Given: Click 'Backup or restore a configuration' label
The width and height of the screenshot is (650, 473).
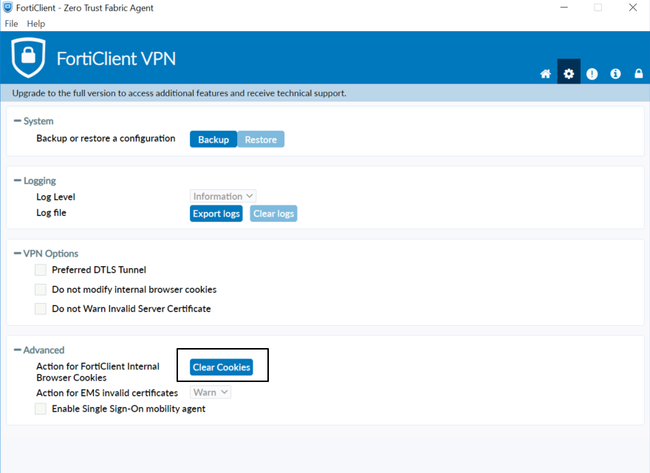Looking at the screenshot, I should pos(106,138).
